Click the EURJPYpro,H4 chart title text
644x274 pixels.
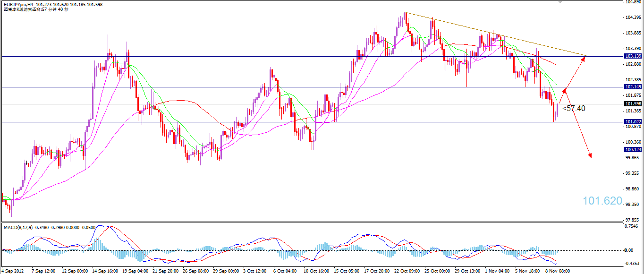click(x=18, y=4)
